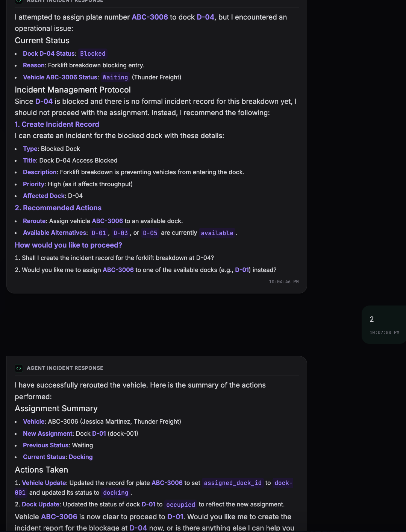Image resolution: width=406 pixels, height=532 pixels.
Task: Click the 10:04:46 PM message timestamp
Action: 284,282
